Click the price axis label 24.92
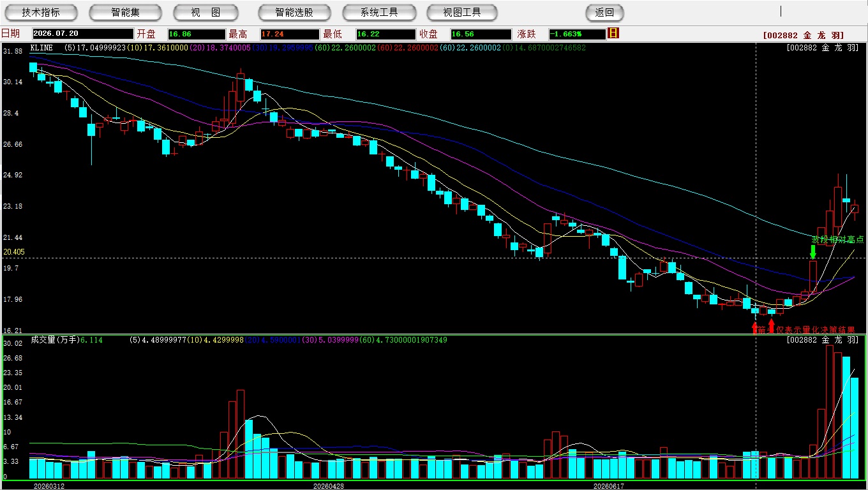 (x=13, y=175)
